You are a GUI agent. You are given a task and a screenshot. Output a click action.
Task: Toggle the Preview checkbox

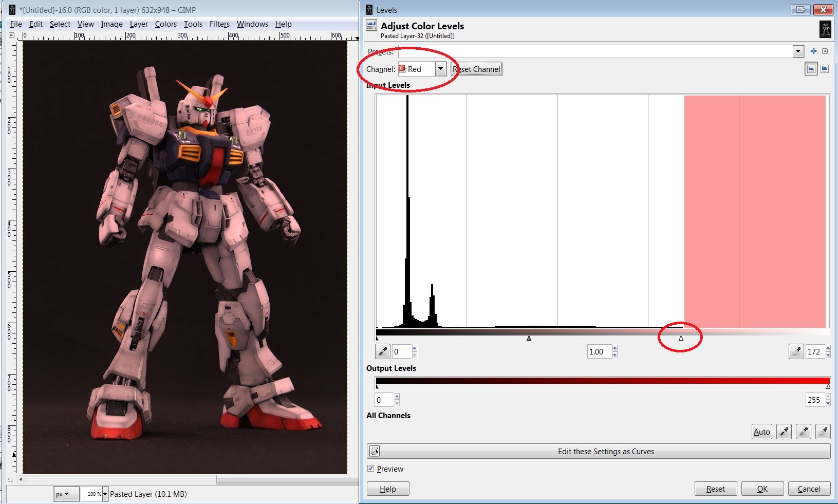click(x=371, y=469)
